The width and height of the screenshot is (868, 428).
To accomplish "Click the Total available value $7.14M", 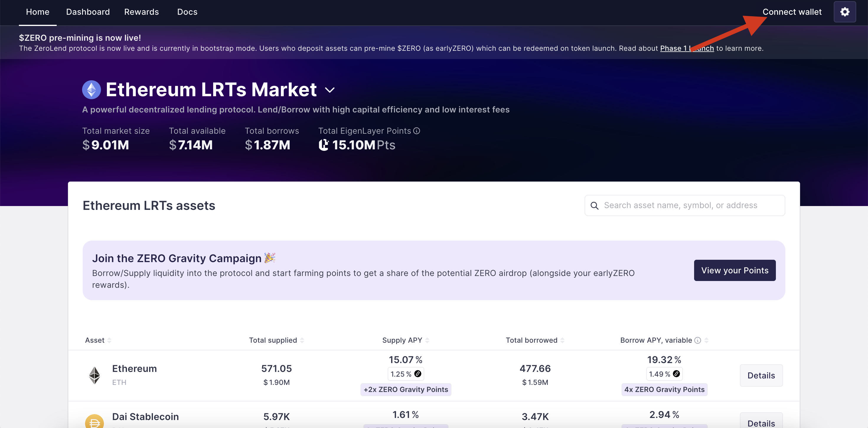I will tap(191, 145).
